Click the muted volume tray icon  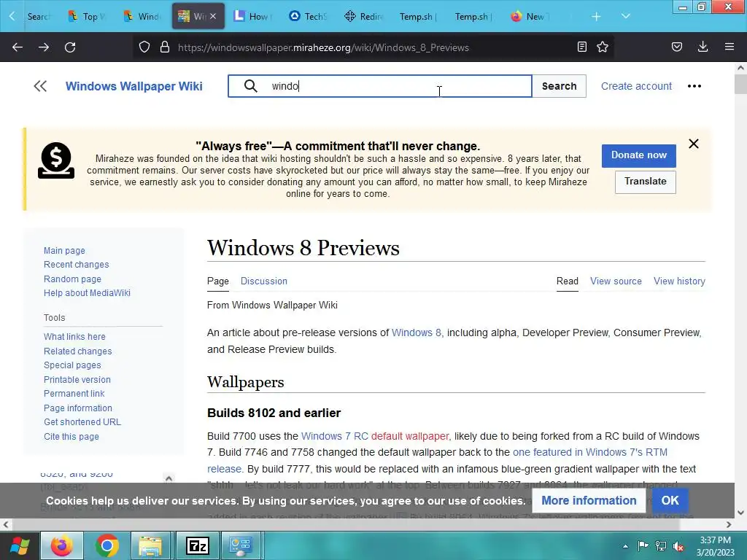tap(678, 546)
